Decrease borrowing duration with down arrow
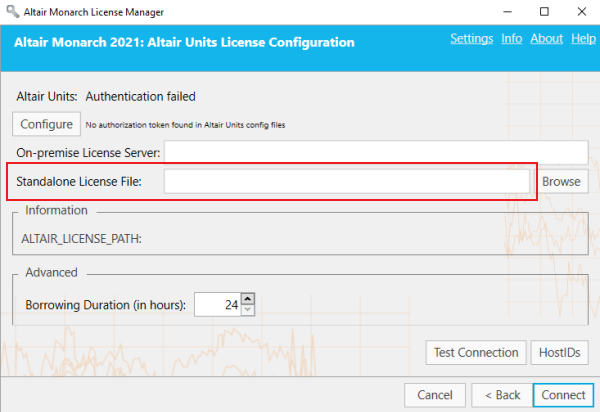 [x=248, y=310]
